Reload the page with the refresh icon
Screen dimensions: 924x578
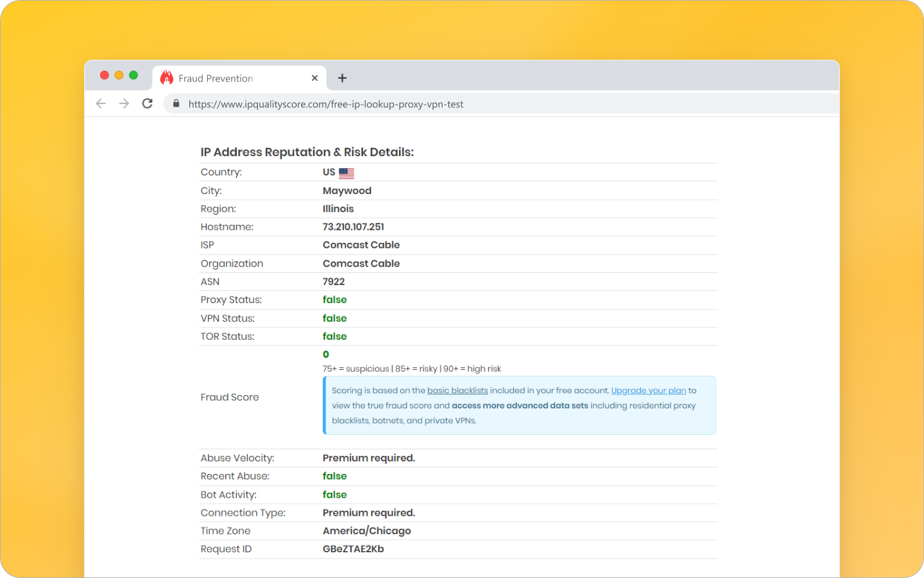[x=148, y=103]
